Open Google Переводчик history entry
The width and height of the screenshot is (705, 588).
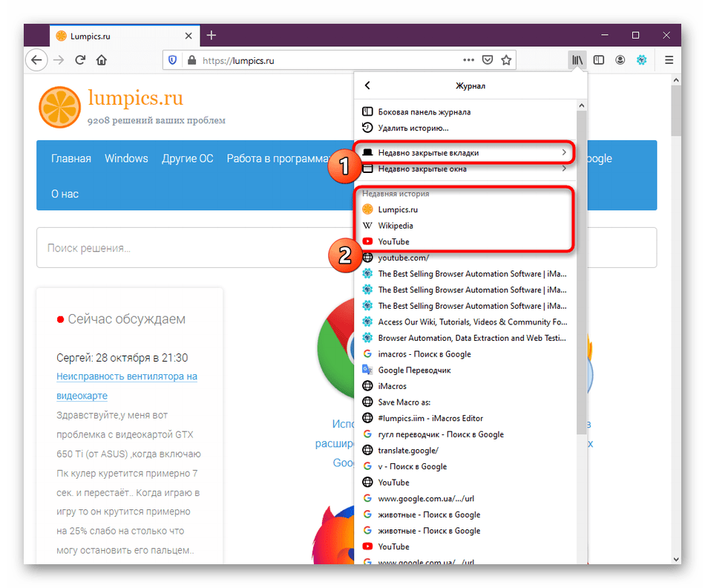pos(465,370)
